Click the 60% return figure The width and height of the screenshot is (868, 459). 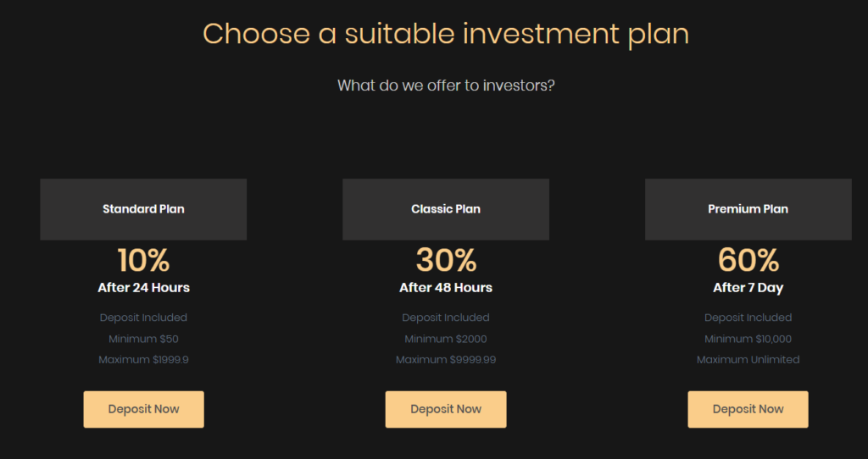click(748, 260)
